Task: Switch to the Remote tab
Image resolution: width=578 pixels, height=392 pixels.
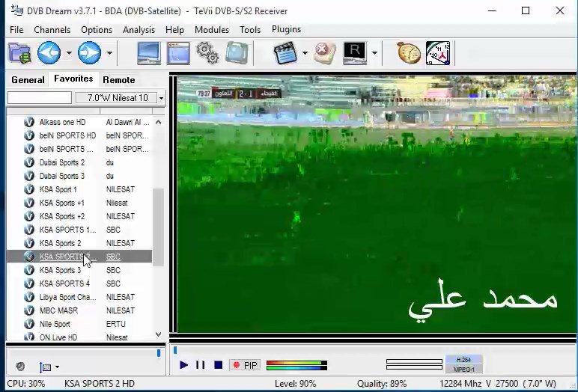Action: coord(119,80)
